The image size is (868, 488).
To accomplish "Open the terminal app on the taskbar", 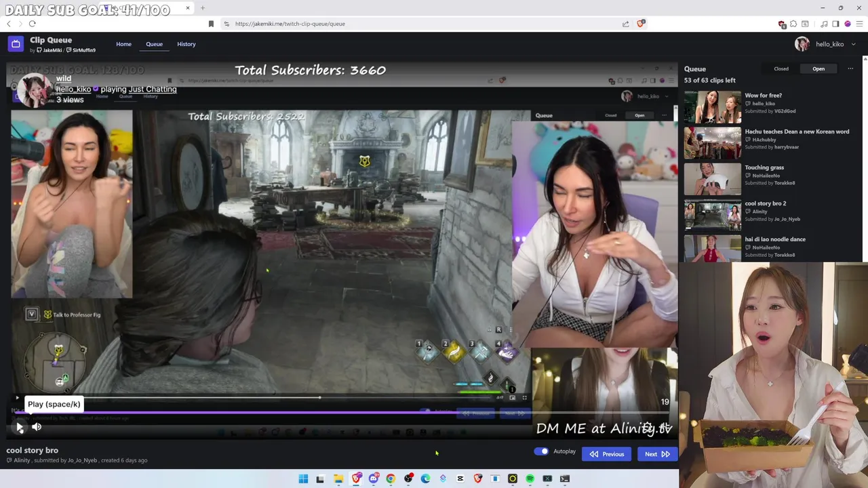I will click(565, 479).
